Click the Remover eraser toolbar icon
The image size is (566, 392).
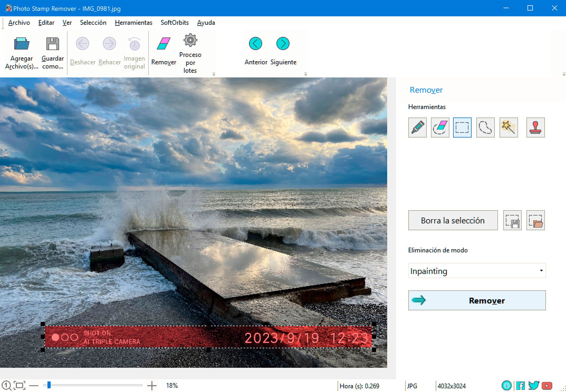[x=164, y=43]
